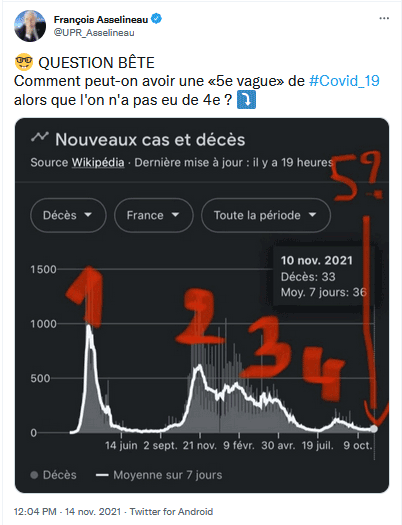Image resolution: width=402 pixels, height=525 pixels.
Task: Click the grey Décès legend dot
Action: 34,475
